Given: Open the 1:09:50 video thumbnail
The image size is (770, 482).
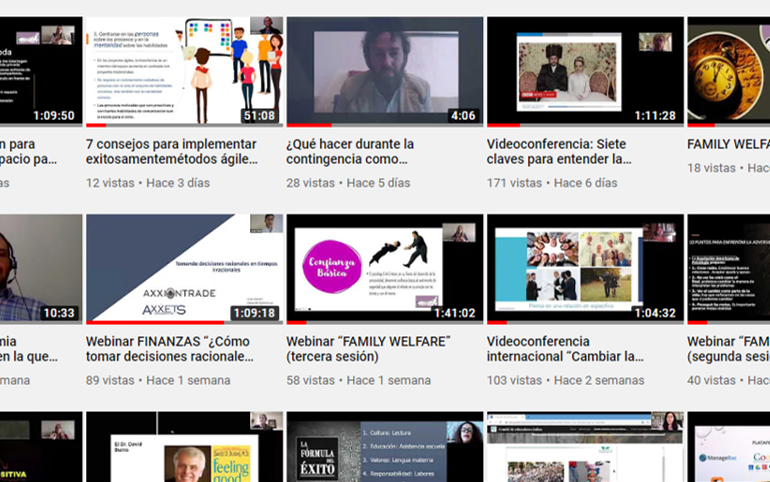Looking at the screenshot, I should (41, 72).
